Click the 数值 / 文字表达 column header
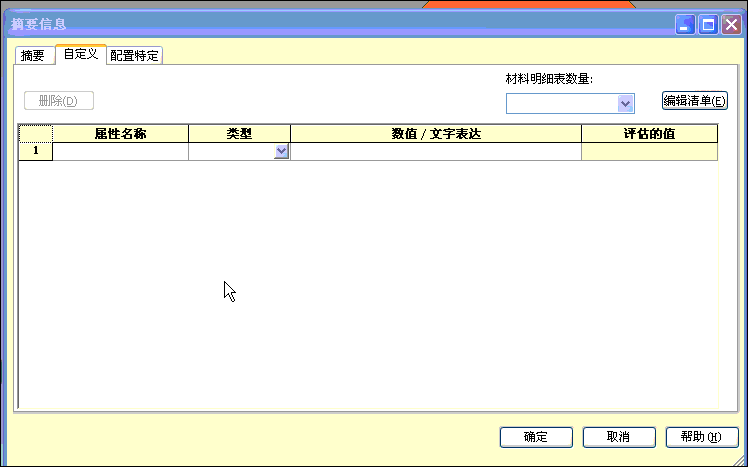 pyautogui.click(x=436, y=134)
